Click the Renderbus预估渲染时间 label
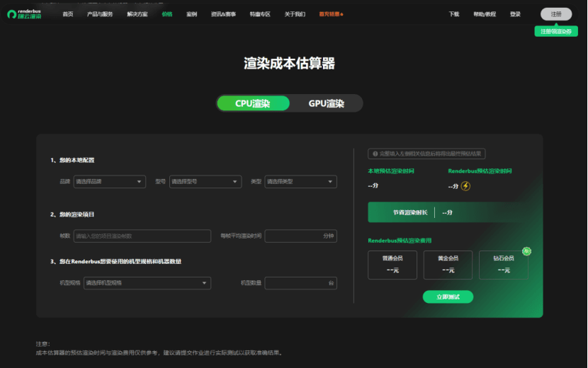 [480, 171]
